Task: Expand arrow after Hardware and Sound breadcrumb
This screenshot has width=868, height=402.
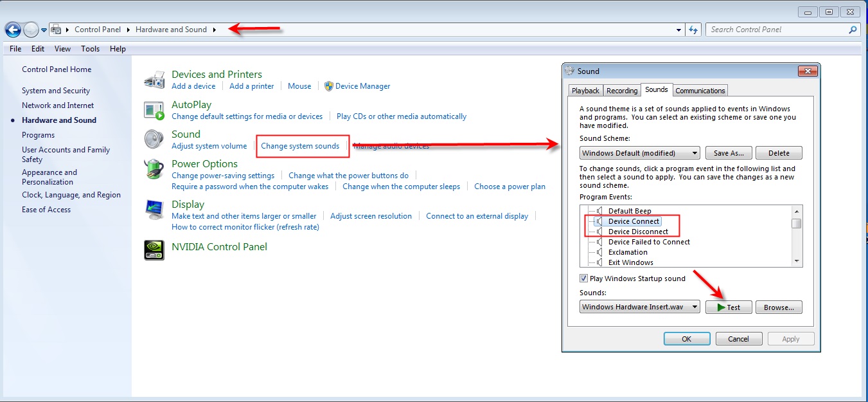Action: pos(215,30)
